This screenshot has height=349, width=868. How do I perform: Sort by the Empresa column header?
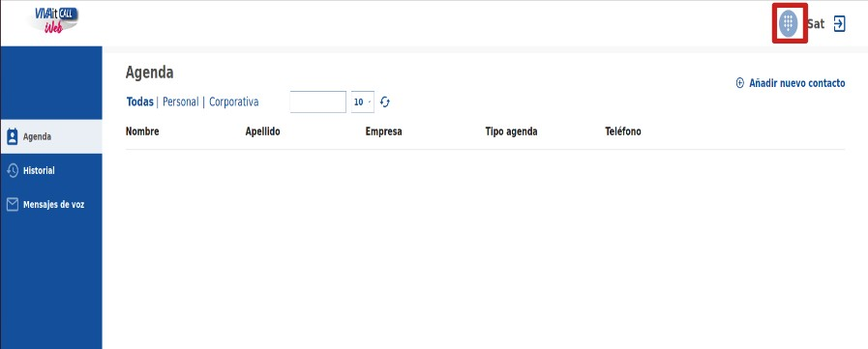point(383,131)
